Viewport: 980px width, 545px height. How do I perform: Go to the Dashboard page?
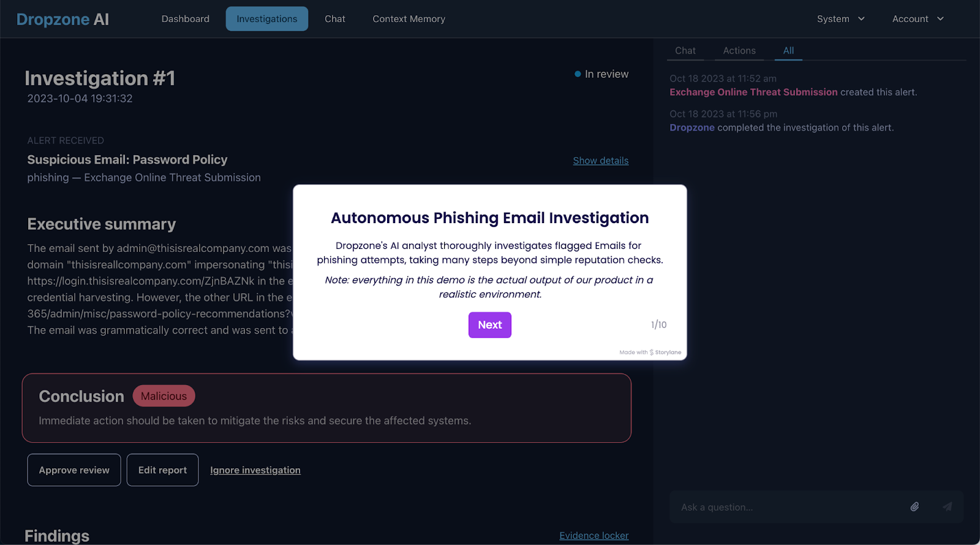pos(186,19)
